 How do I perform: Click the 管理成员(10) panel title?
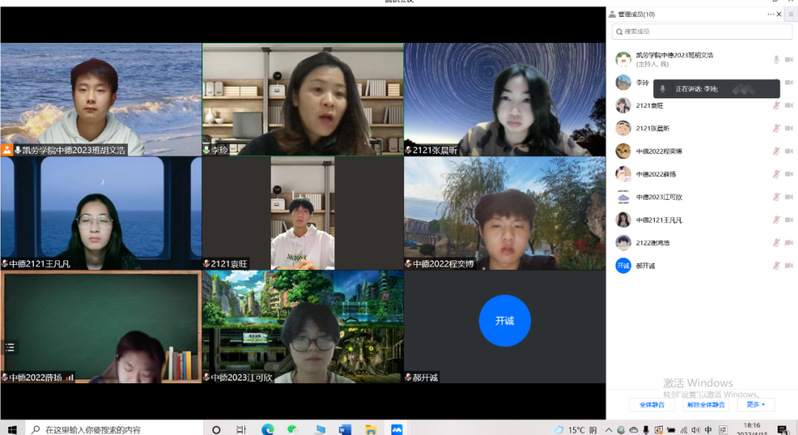[637, 15]
